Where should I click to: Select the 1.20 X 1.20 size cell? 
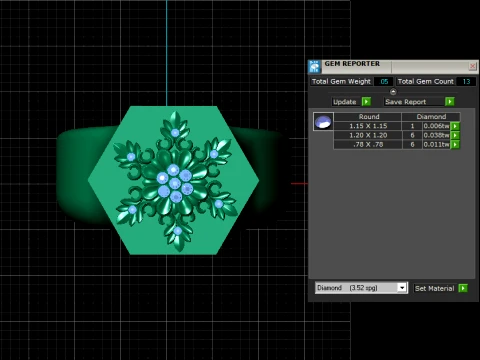point(368,135)
